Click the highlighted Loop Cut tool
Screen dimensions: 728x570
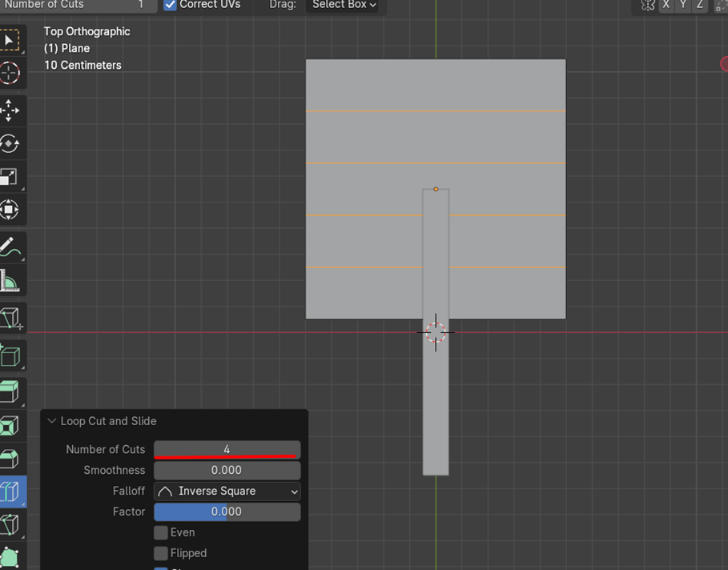coord(10,491)
